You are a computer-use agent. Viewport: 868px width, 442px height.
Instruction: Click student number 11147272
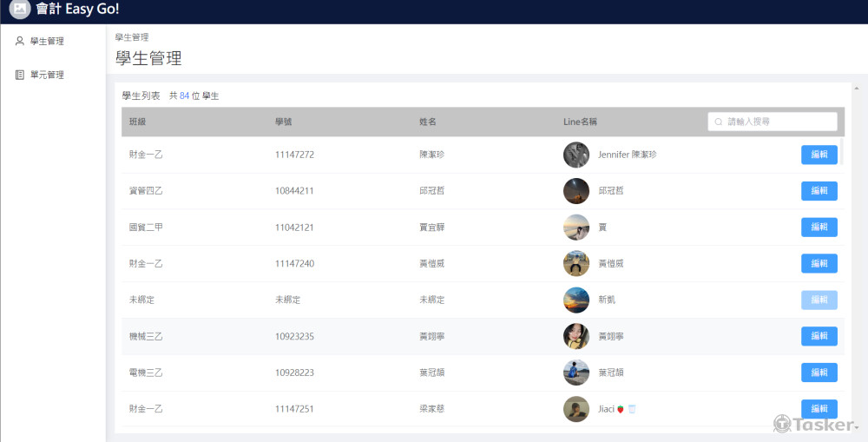[x=294, y=155]
